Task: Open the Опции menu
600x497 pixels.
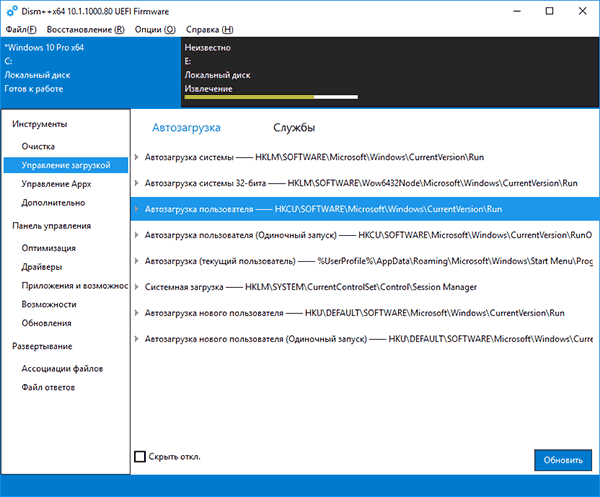Action: pos(155,29)
